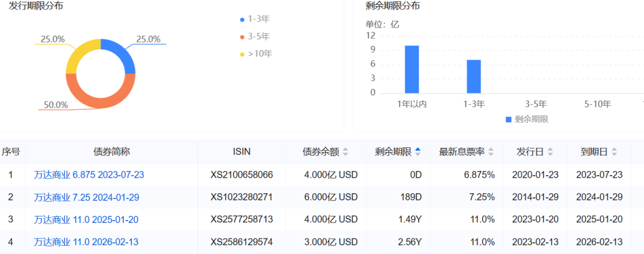Open 万达商业 7.25 2024-01-29 bond link
Image resolution: width=644 pixels, height=254 pixels.
[x=86, y=197]
